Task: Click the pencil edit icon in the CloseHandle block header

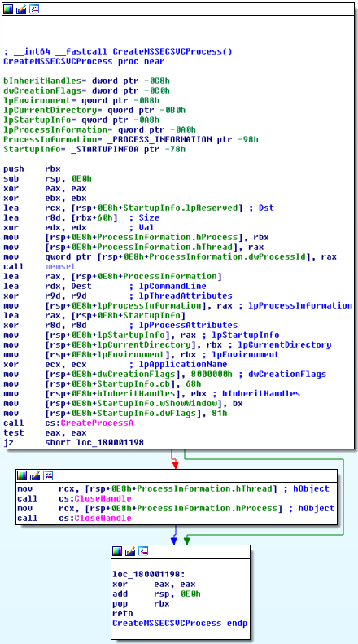Action: 35,475
